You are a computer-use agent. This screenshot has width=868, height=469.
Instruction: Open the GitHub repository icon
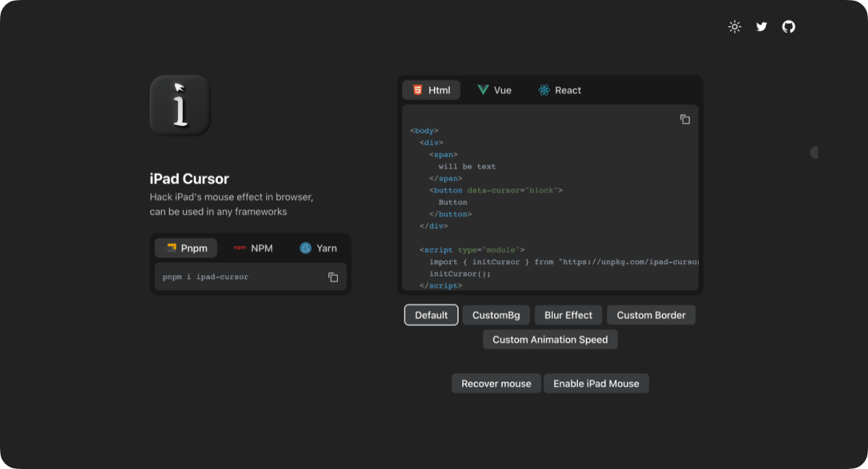click(x=788, y=27)
